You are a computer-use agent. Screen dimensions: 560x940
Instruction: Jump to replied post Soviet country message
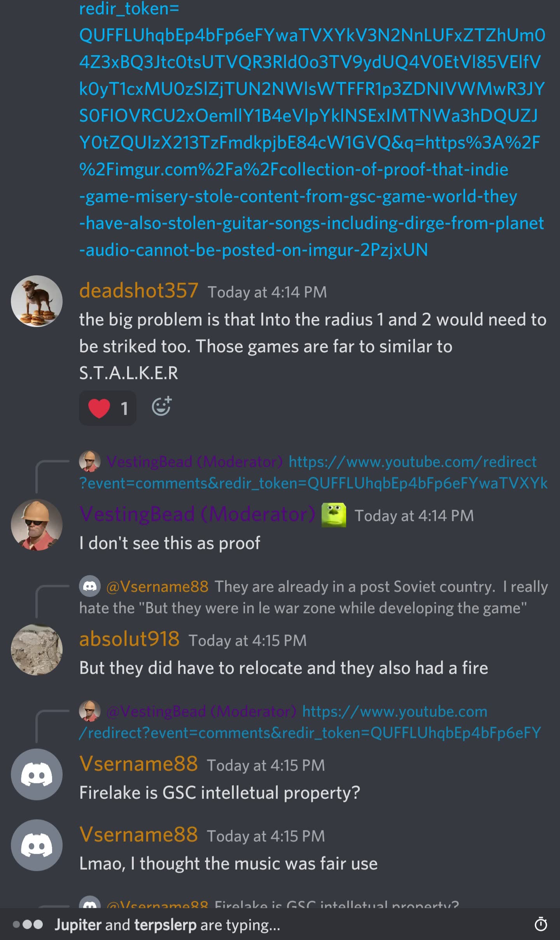click(x=313, y=597)
